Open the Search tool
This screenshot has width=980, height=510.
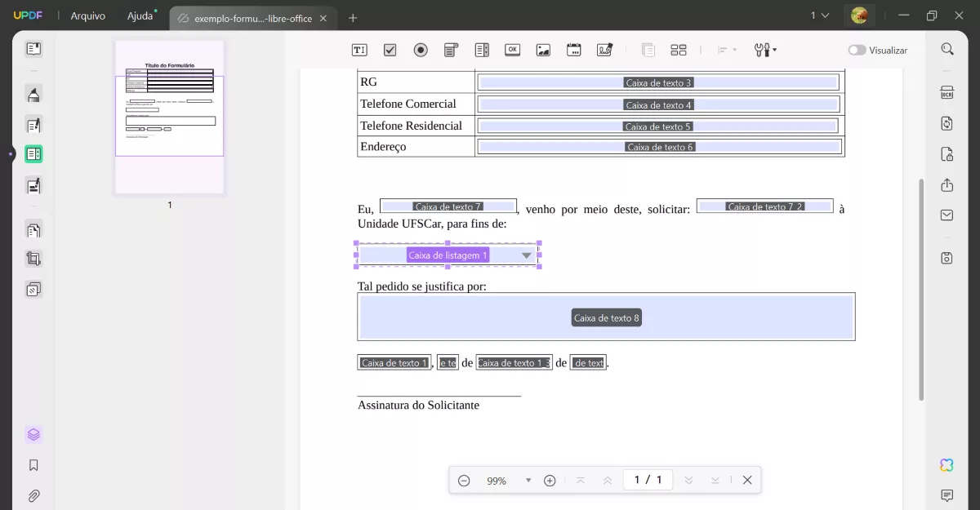[946, 49]
